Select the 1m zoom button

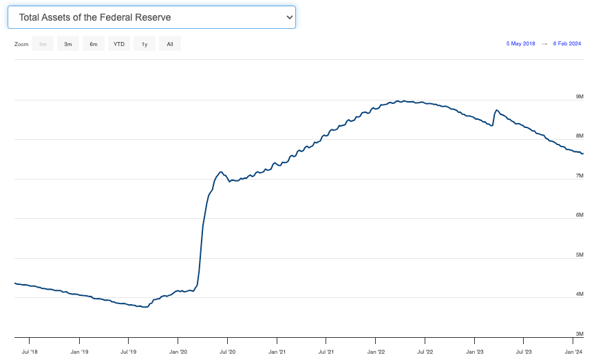[43, 44]
